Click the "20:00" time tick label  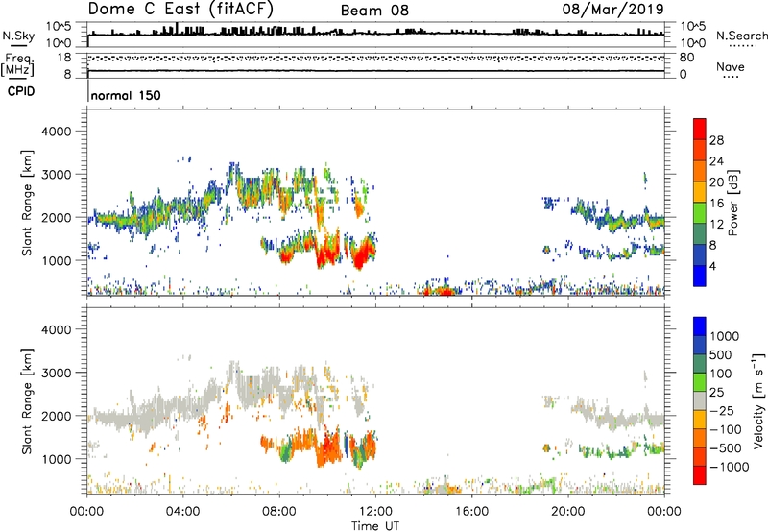[568, 512]
